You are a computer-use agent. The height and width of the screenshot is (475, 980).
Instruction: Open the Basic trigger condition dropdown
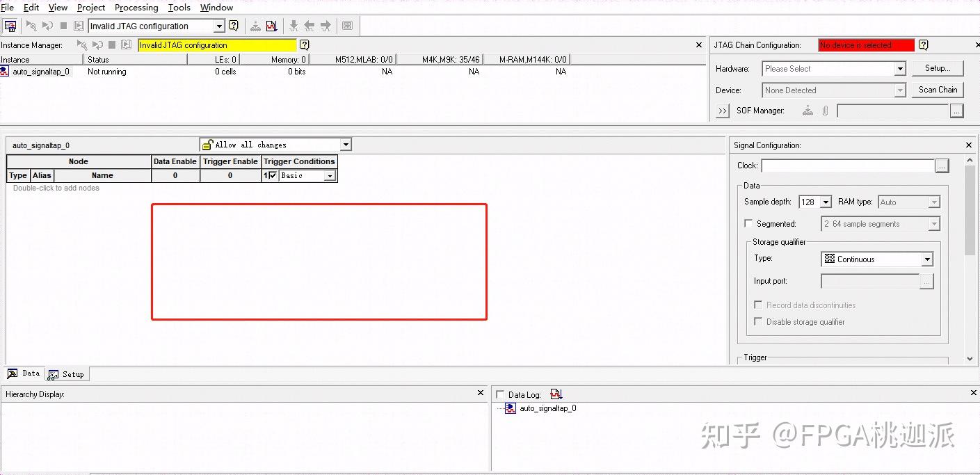(307, 176)
